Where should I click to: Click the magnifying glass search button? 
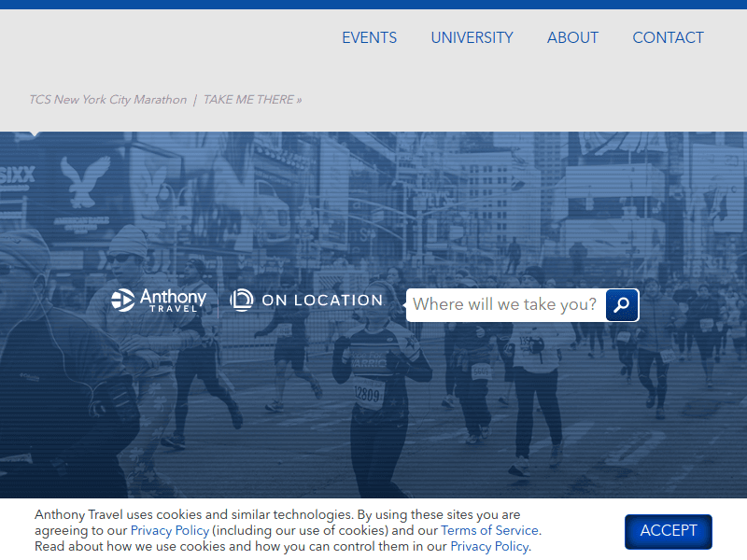point(622,305)
